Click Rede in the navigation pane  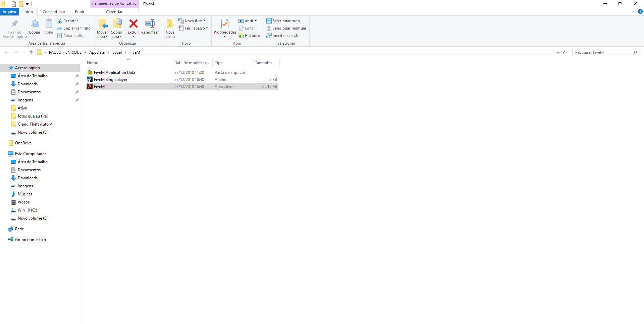(19, 229)
